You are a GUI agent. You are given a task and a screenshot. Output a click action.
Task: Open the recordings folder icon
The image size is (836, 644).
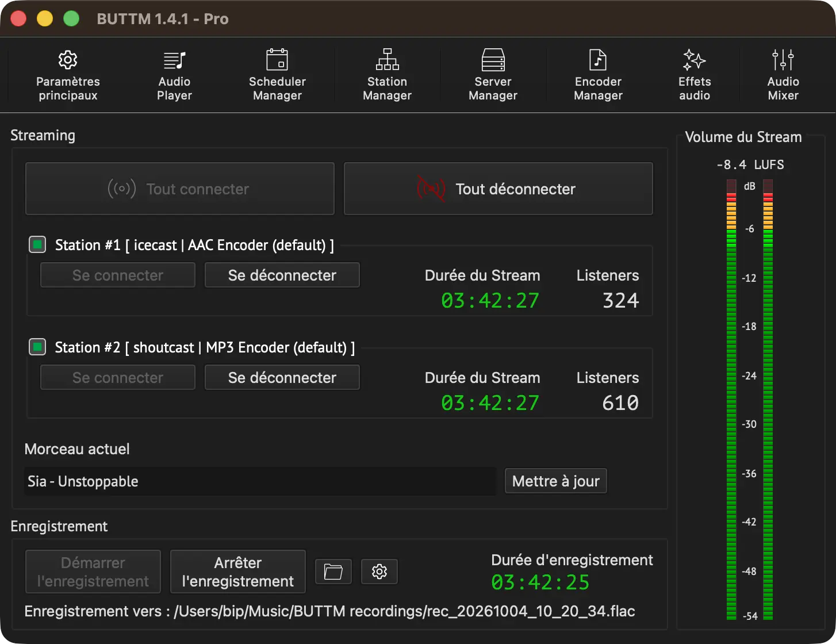point(333,572)
